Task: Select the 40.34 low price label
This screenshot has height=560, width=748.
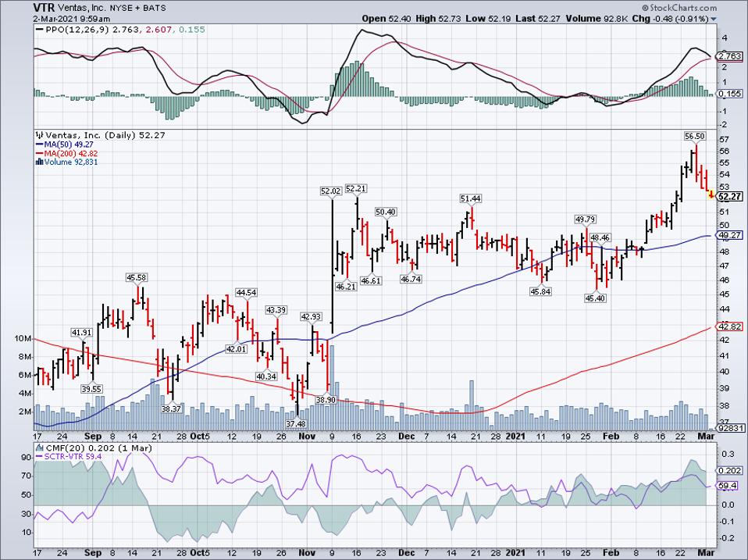Action: [x=266, y=376]
